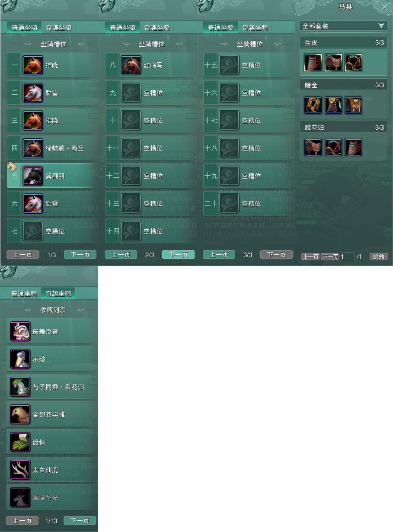Screen dimensions: 393x532
Task: Switch to 普通坐骑 tab in bottom panel
Action: click(x=24, y=293)
